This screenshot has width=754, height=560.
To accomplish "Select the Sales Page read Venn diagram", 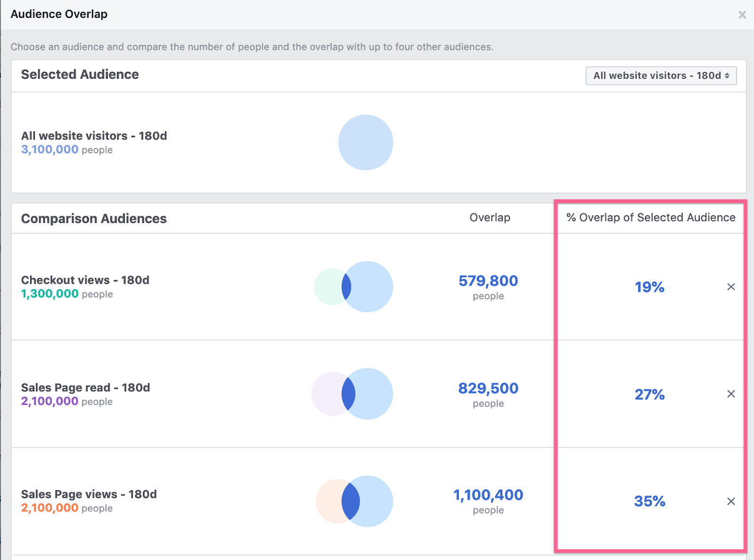I will pyautogui.click(x=352, y=394).
